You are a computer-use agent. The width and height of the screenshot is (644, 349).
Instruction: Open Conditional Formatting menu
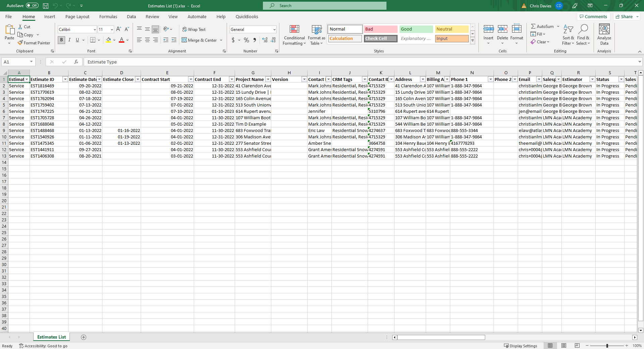point(294,35)
